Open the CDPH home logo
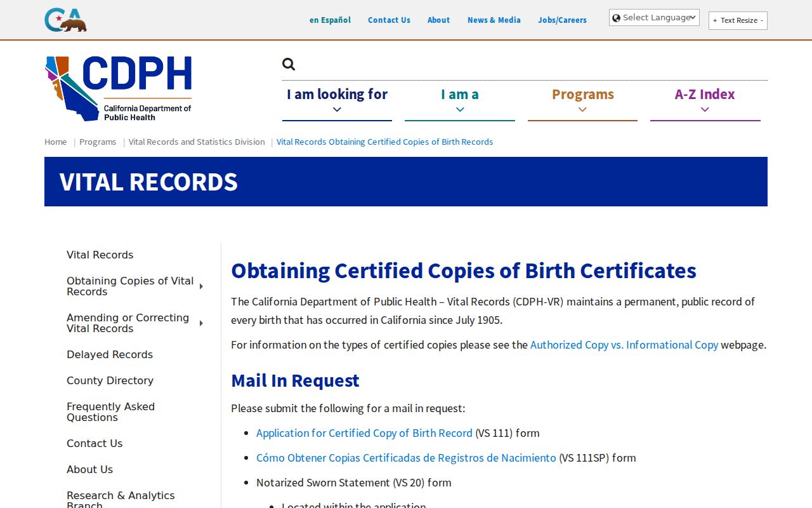812x508 pixels. tap(119, 88)
